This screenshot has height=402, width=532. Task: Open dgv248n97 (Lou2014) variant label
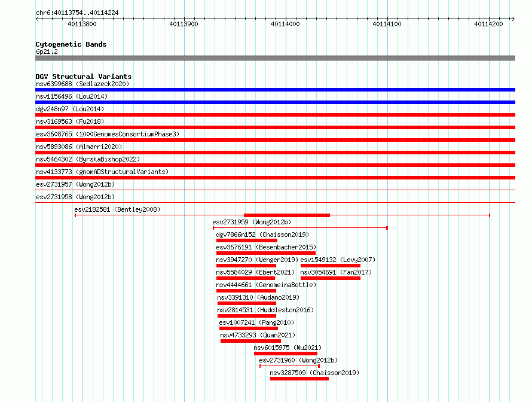pyautogui.click(x=70, y=109)
